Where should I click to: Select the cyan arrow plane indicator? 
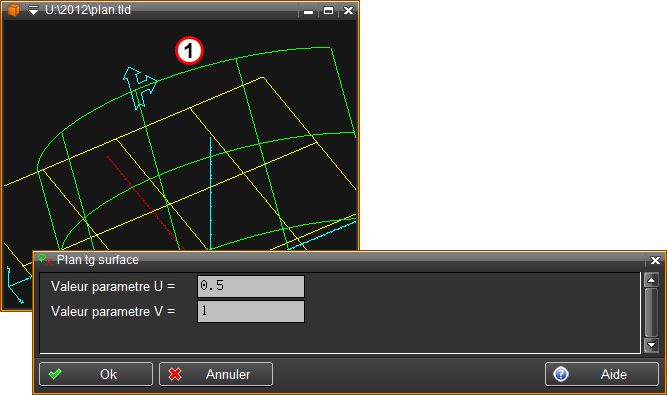pyautogui.click(x=140, y=87)
